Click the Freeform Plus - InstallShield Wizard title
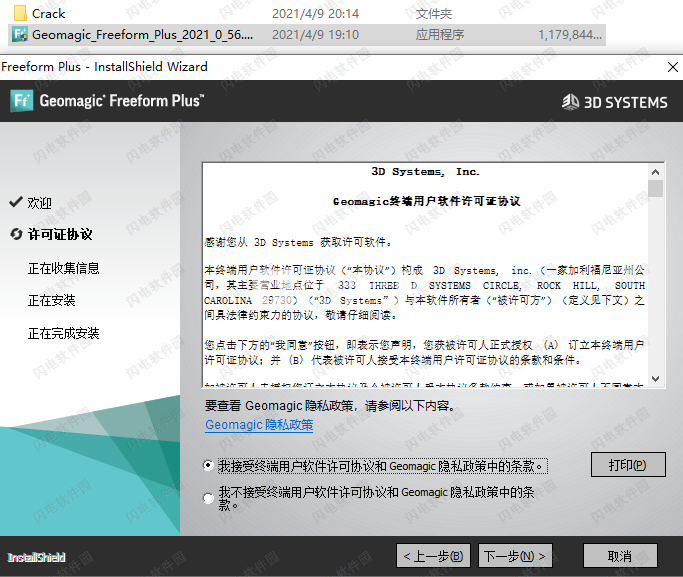Viewport: 683px width, 577px height. (104, 67)
